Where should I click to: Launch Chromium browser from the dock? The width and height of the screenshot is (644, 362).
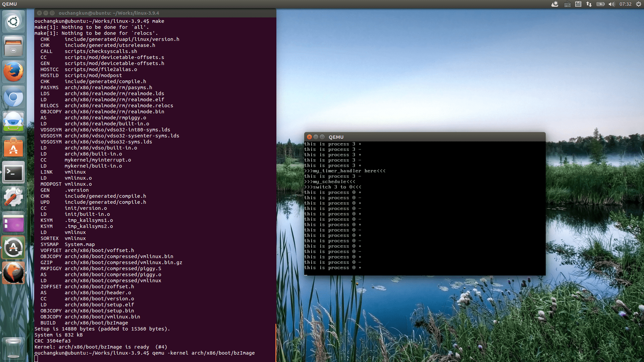(13, 97)
